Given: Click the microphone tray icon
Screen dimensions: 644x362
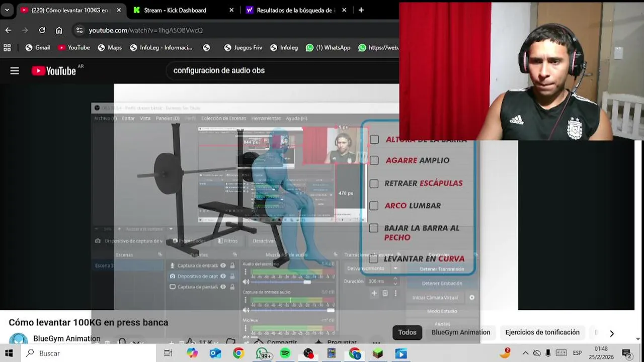Looking at the screenshot, I should [548, 353].
